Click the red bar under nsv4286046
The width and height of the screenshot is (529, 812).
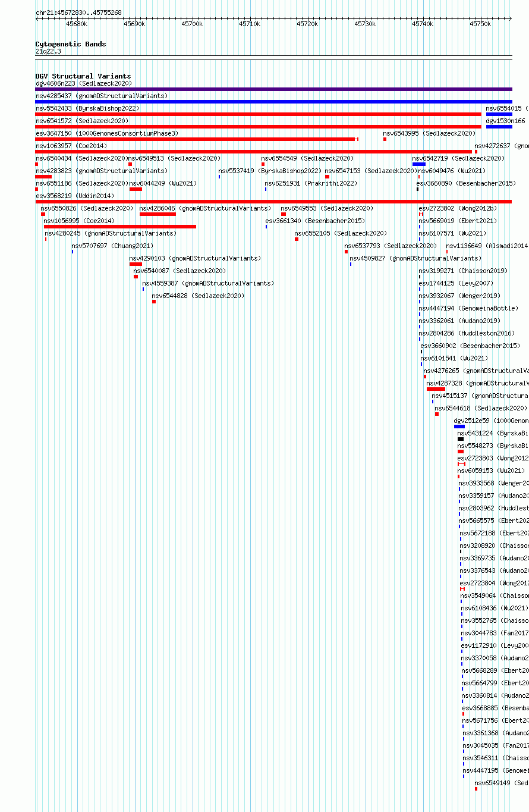[x=158, y=214]
